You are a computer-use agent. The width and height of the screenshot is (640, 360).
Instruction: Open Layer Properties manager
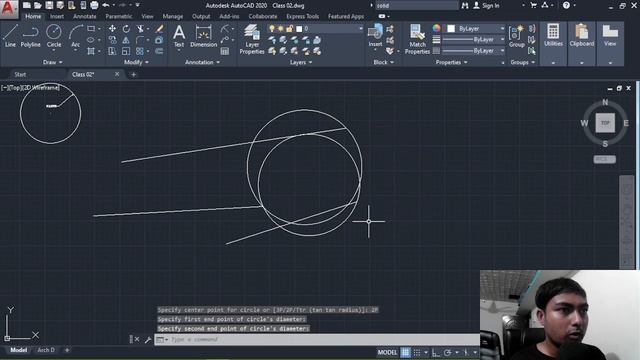pyautogui.click(x=252, y=39)
